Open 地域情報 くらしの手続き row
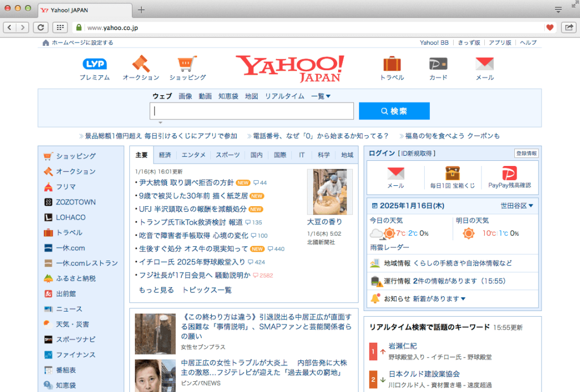This screenshot has height=392, width=580. coord(453,263)
